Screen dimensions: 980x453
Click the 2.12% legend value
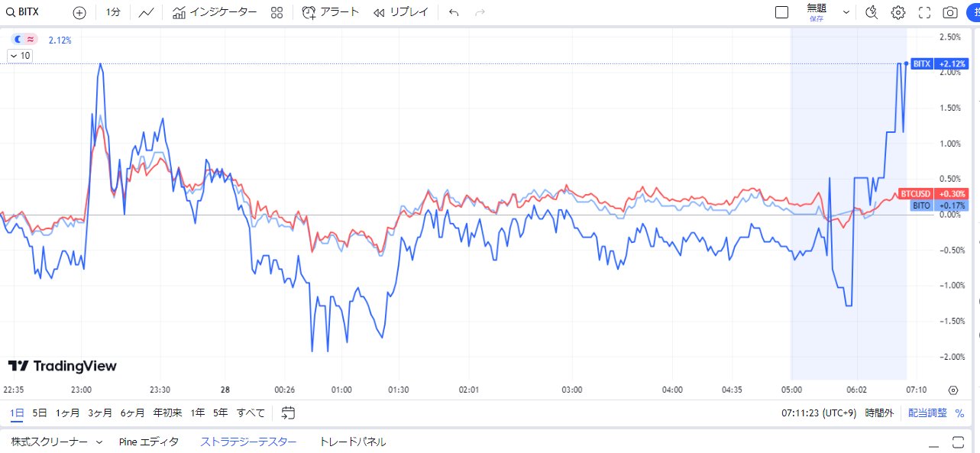tap(60, 40)
